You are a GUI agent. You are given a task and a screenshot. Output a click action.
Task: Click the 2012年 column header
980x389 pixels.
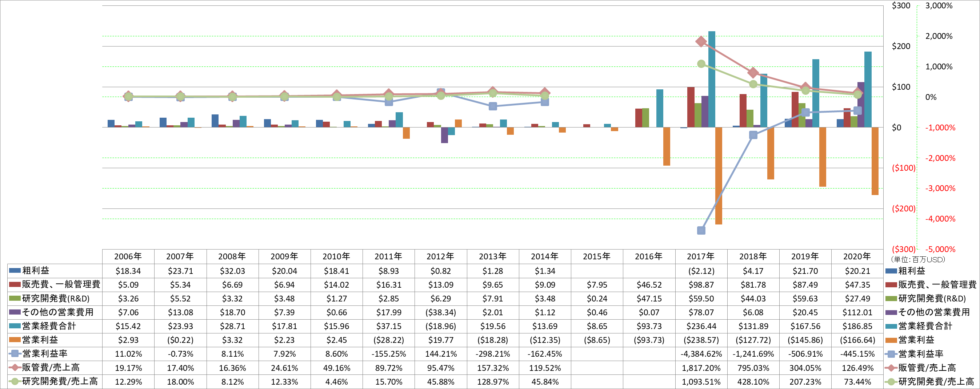(x=440, y=256)
